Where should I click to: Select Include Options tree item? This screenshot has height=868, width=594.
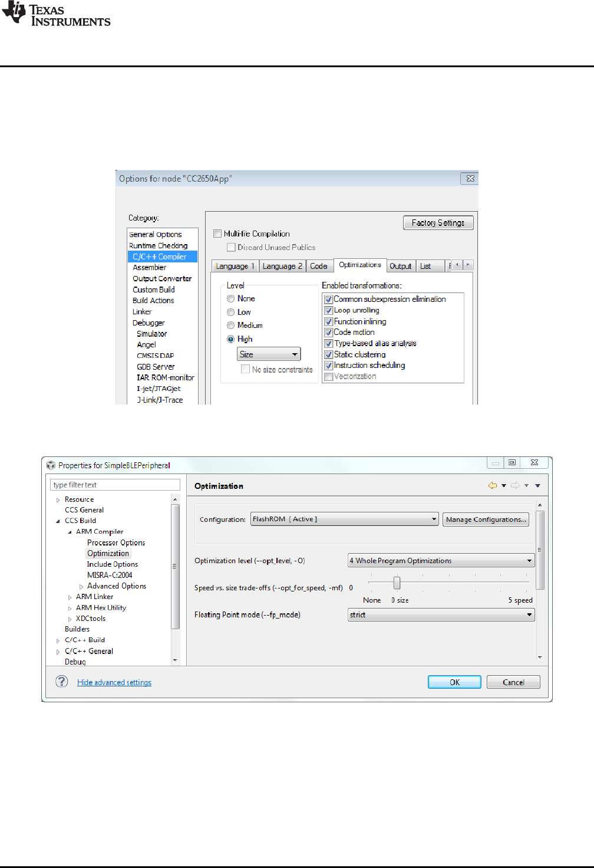(113, 564)
